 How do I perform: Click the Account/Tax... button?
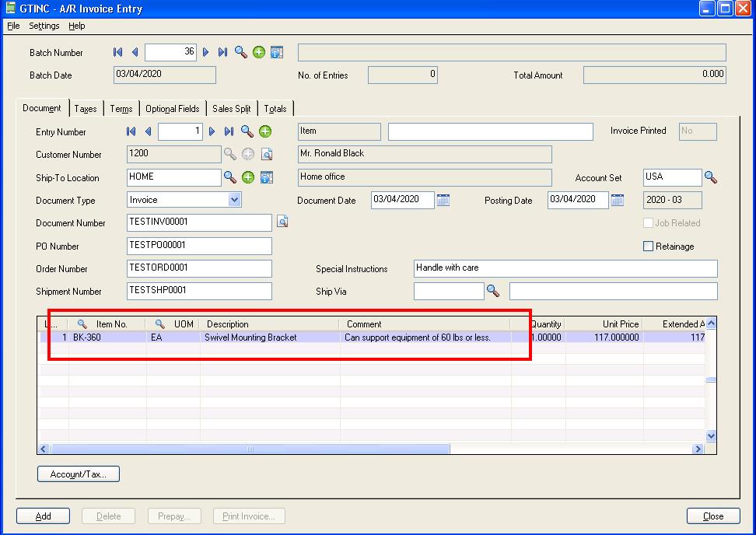point(79,474)
